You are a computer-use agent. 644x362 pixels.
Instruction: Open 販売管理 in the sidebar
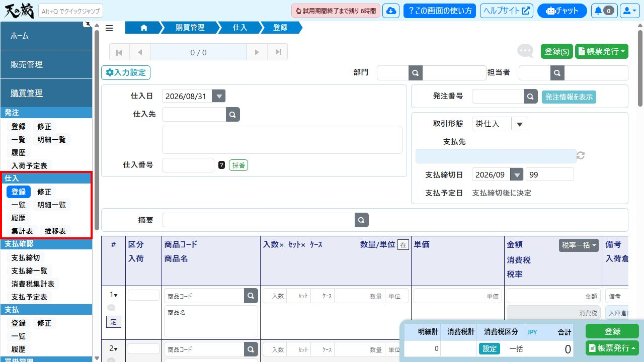(46, 64)
